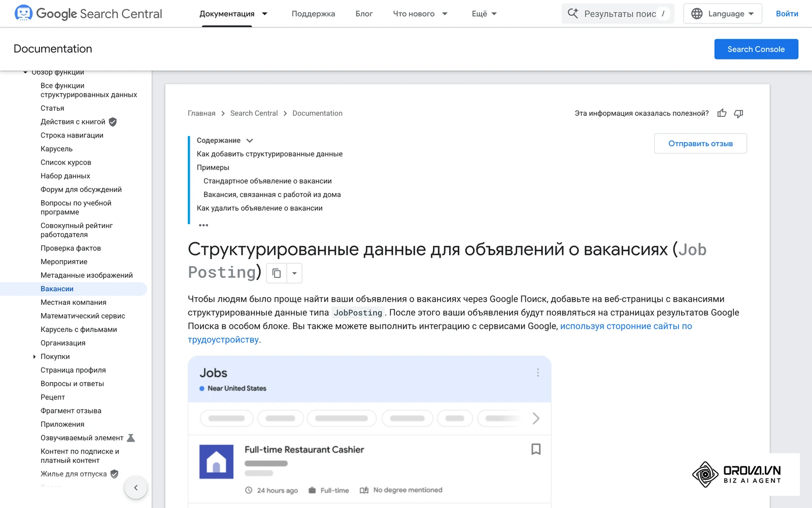The height and width of the screenshot is (508, 812).
Task: Click the Search Console button
Action: pos(756,49)
